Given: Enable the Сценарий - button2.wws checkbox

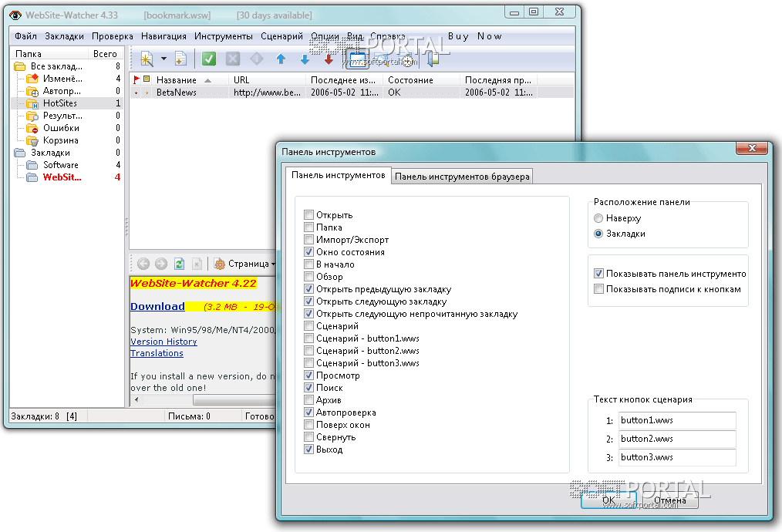Looking at the screenshot, I should pyautogui.click(x=308, y=351).
